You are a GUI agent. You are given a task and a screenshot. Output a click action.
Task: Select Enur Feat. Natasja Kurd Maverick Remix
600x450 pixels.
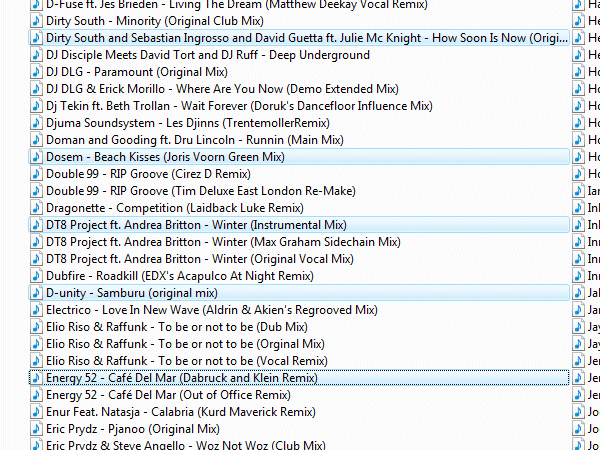click(x=181, y=412)
